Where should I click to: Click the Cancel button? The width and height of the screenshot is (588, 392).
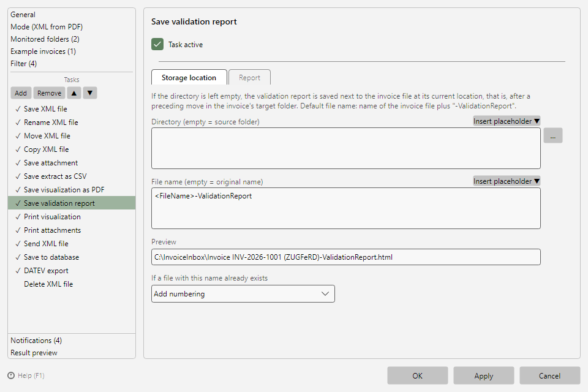[x=549, y=375]
